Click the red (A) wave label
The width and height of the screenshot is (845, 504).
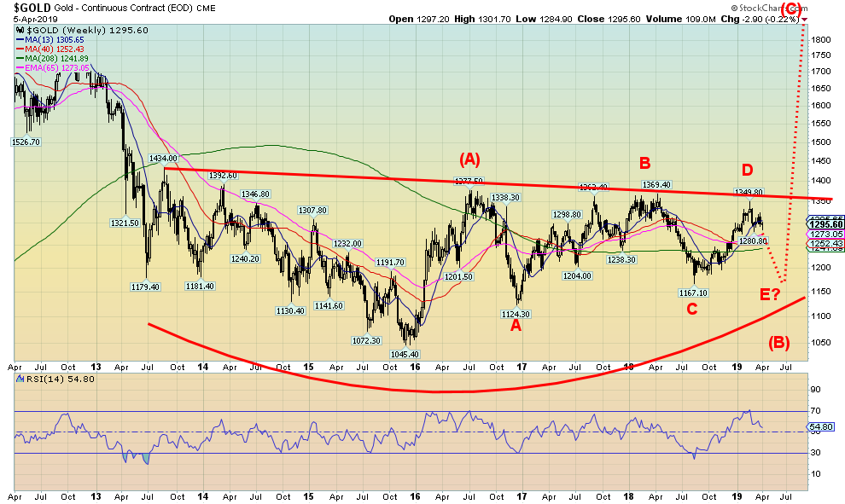point(469,159)
